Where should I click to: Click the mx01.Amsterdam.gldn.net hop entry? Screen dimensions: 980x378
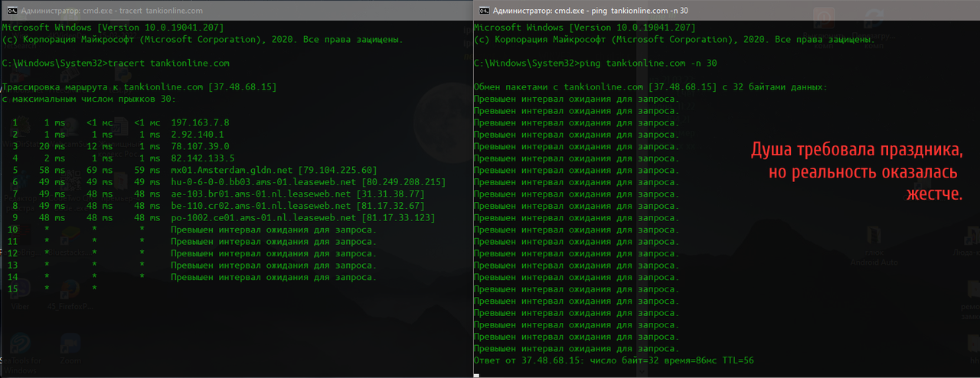(x=275, y=170)
